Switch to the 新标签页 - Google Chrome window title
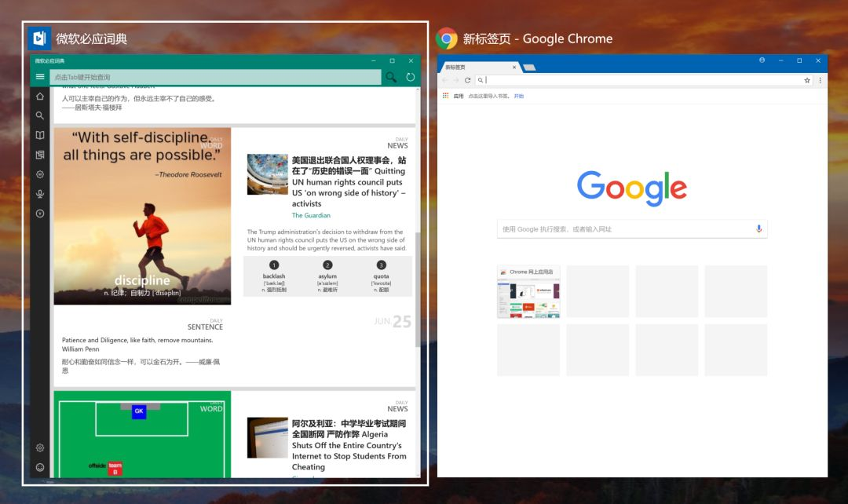 (x=538, y=39)
